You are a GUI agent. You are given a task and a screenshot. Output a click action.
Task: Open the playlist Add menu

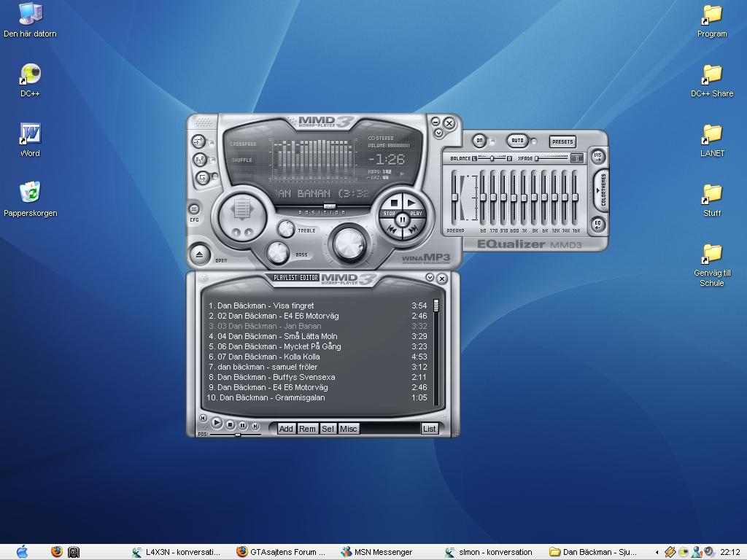[286, 429]
